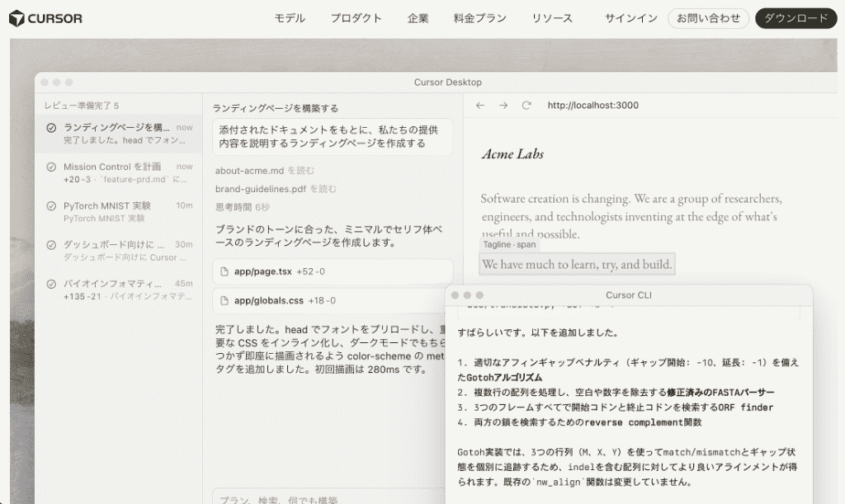Viewport: 845px width, 504px height.
Task: Click check icon beside バイオインフォマティ task
Action: tap(51, 284)
